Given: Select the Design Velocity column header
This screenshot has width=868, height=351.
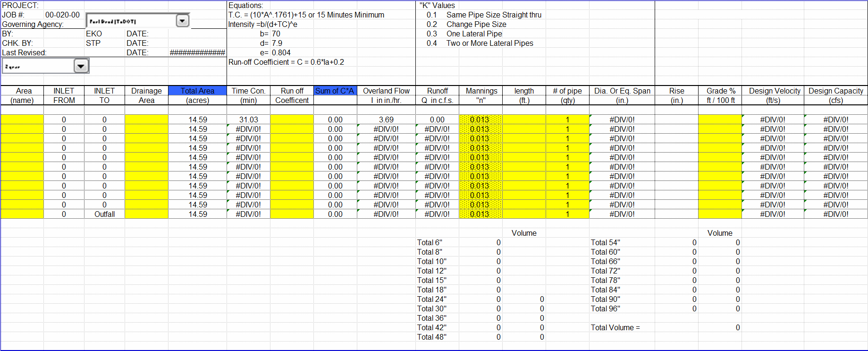Looking at the screenshot, I should [x=774, y=91].
